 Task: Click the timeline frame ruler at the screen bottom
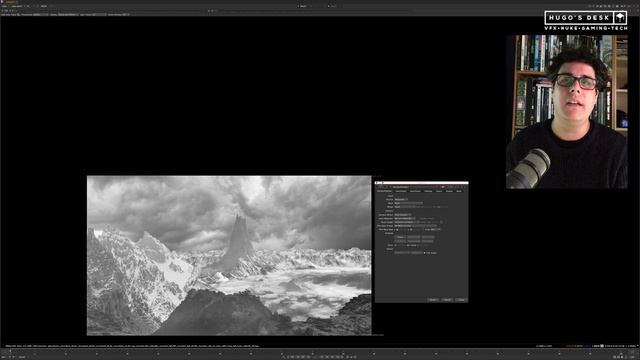(320, 351)
